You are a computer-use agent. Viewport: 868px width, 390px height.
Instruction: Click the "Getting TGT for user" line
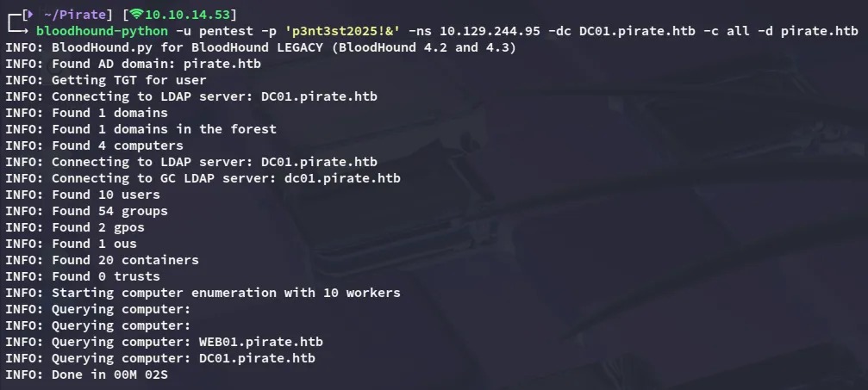(105, 80)
